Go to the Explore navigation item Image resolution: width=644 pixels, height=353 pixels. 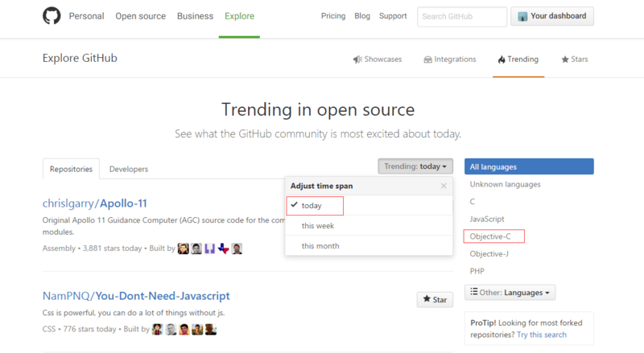coord(239,16)
